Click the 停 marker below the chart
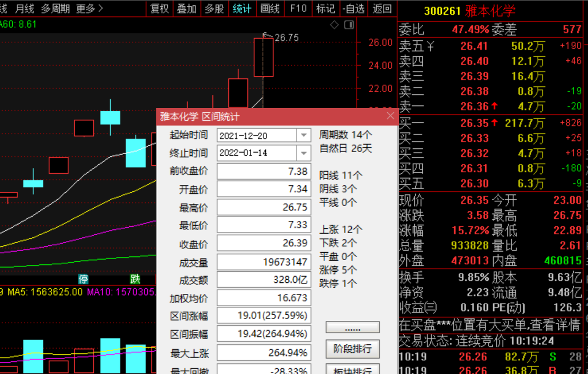 pos(83,279)
